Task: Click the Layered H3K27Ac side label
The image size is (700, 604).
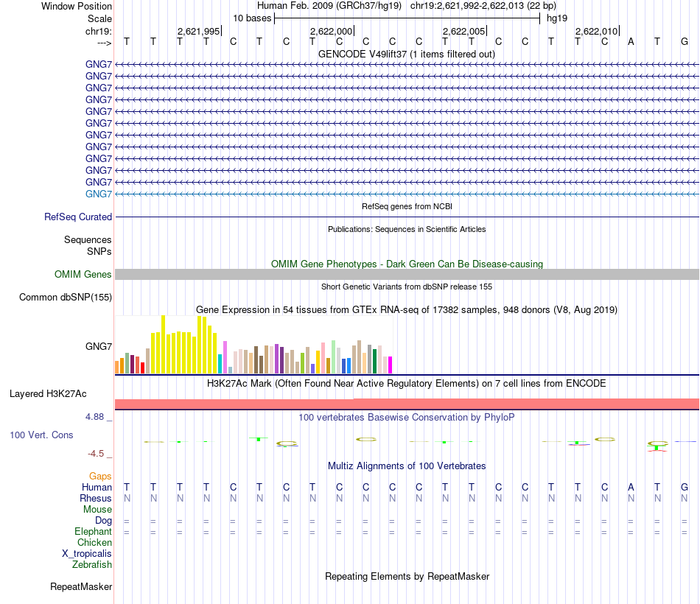Action: (48, 394)
